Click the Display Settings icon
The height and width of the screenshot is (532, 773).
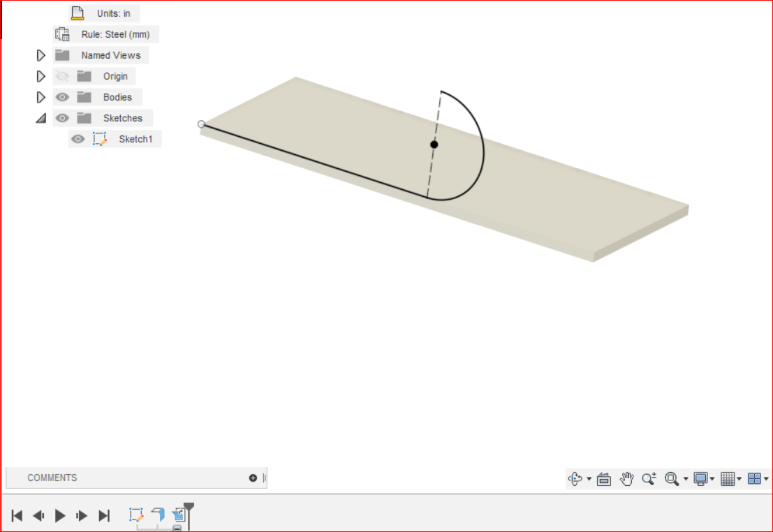702,479
